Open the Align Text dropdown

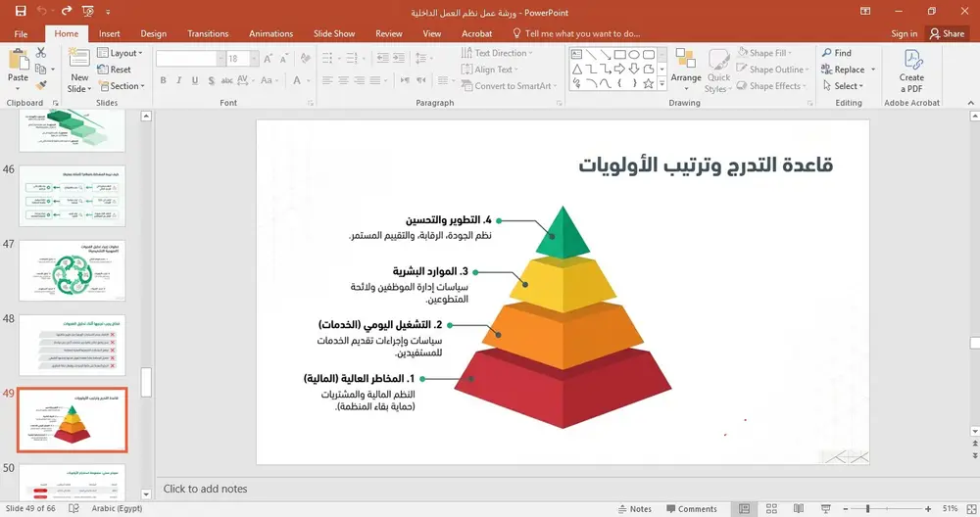490,70
